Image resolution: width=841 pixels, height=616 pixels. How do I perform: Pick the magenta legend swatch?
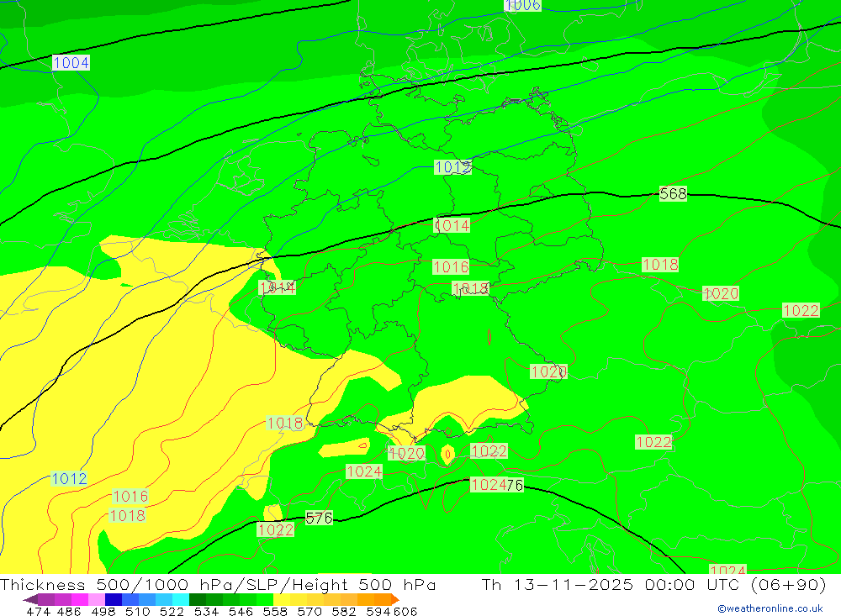[79, 599]
